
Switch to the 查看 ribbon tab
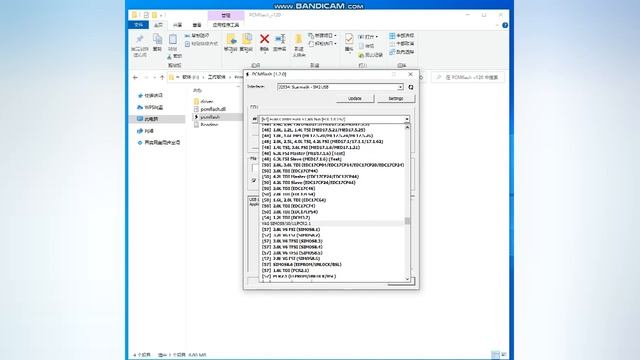coord(197,25)
